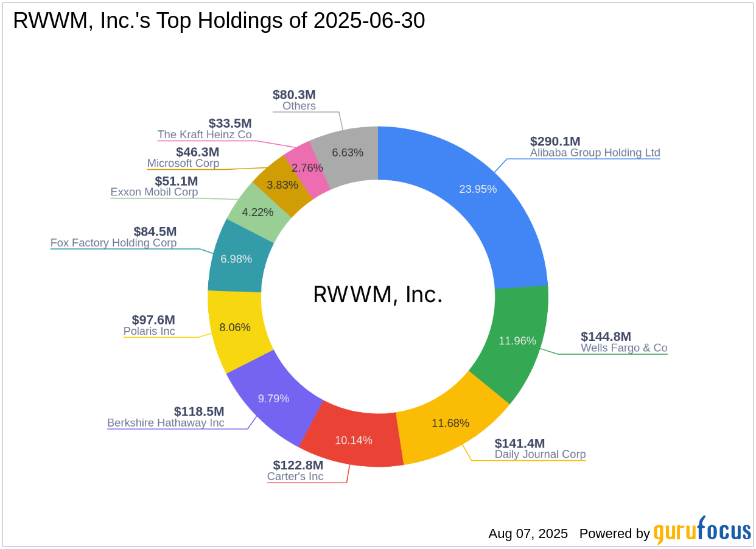This screenshot has width=756, height=549.
Task: Click the green Wells Fargo donut segment
Action: point(517,341)
